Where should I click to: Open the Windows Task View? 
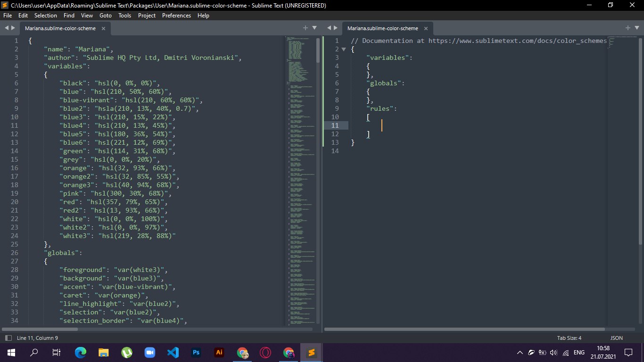click(x=57, y=352)
